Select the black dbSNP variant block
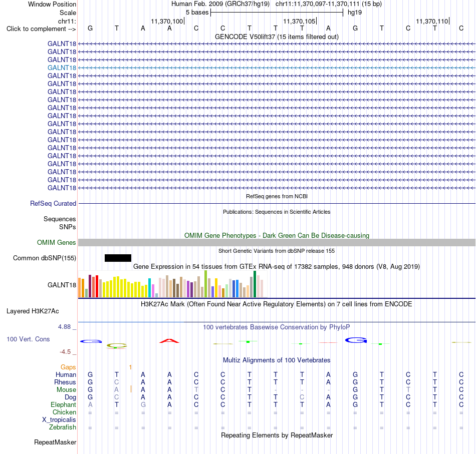Image resolution: width=476 pixels, height=454 pixels. click(x=118, y=258)
